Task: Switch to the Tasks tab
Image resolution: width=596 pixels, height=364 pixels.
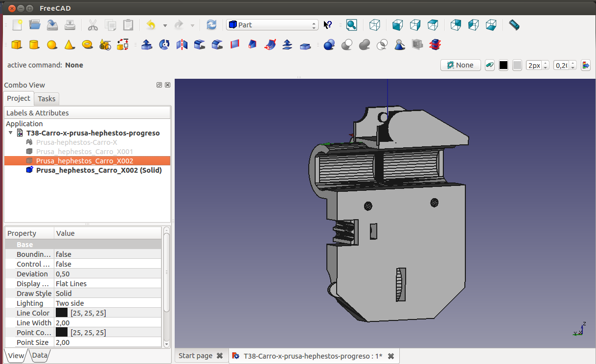Action: coord(46,99)
